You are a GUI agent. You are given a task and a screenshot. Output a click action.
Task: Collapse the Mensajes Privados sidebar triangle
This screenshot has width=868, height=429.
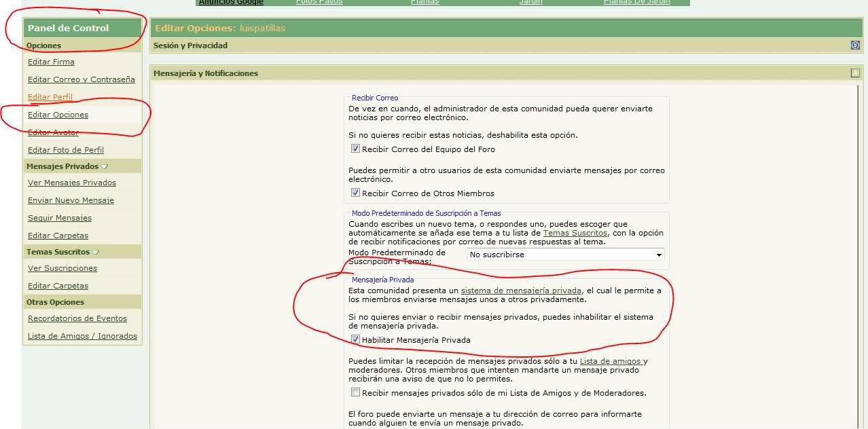(105, 166)
